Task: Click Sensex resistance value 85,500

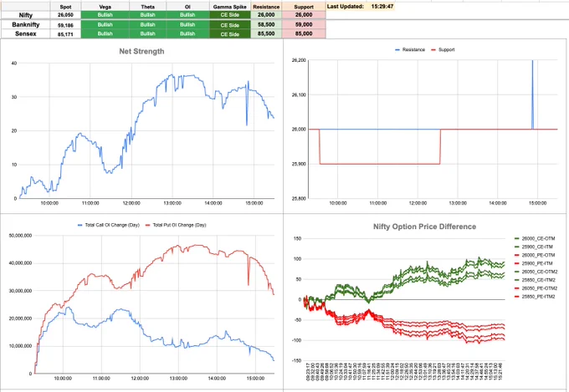Action: pos(266,33)
